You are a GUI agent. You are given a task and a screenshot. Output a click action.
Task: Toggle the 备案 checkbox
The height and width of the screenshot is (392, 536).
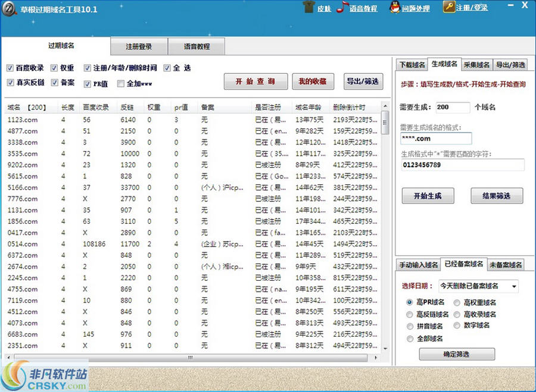[x=55, y=82]
